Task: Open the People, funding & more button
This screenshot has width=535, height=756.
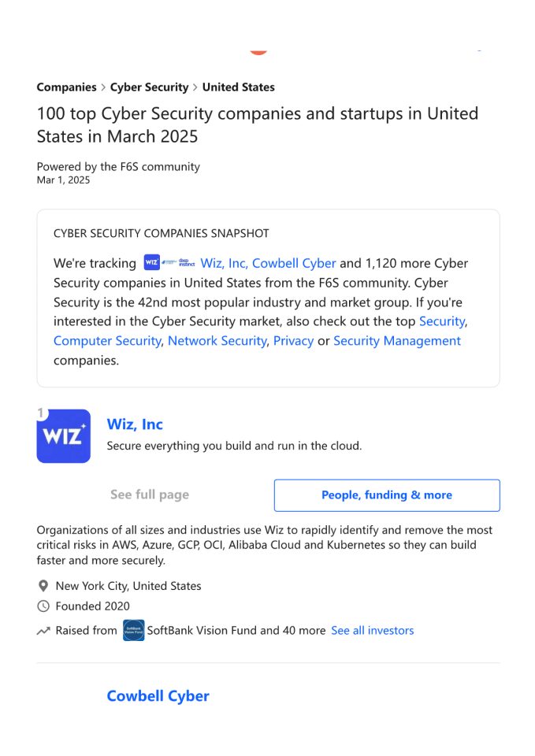Action: [386, 495]
